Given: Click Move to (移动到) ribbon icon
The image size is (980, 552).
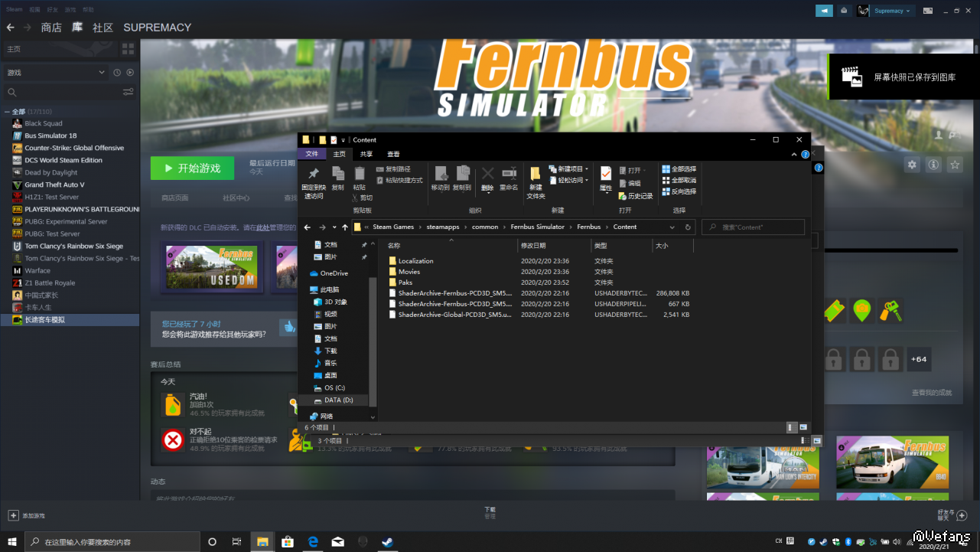Looking at the screenshot, I should 441,178.
